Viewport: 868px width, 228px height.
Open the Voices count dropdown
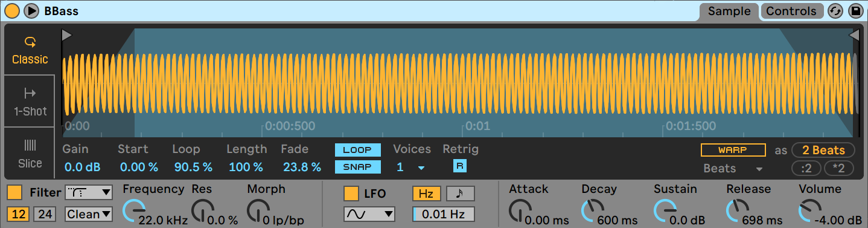pos(410,168)
